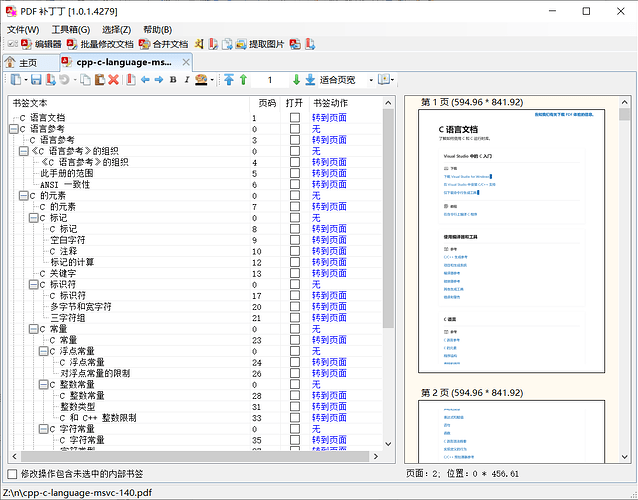Open the 选择(Z) menu

(116, 30)
